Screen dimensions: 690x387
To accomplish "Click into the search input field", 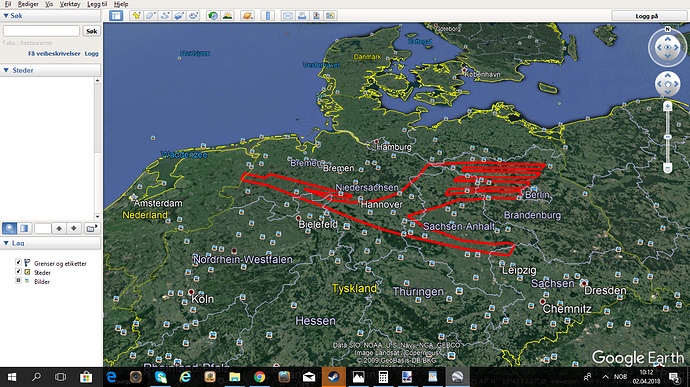I will click(x=41, y=31).
